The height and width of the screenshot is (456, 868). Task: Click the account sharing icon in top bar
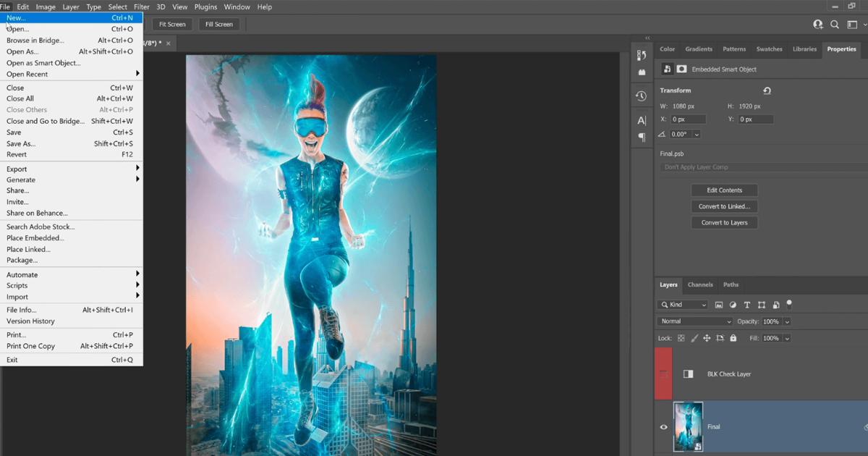[x=817, y=24]
